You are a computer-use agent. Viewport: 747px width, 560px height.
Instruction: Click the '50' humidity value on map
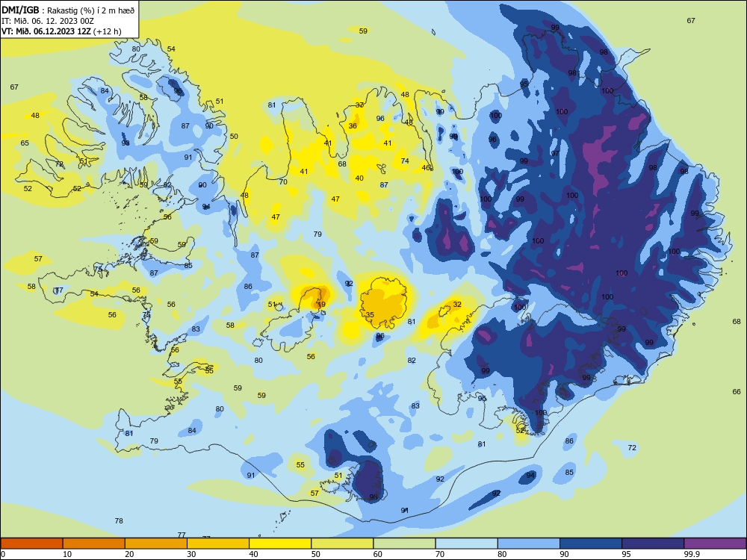click(234, 136)
